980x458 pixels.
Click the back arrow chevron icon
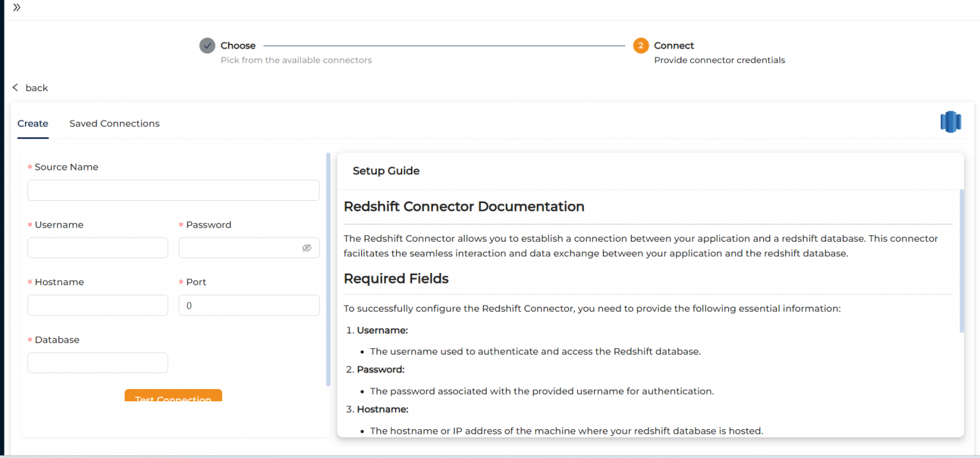pos(15,87)
